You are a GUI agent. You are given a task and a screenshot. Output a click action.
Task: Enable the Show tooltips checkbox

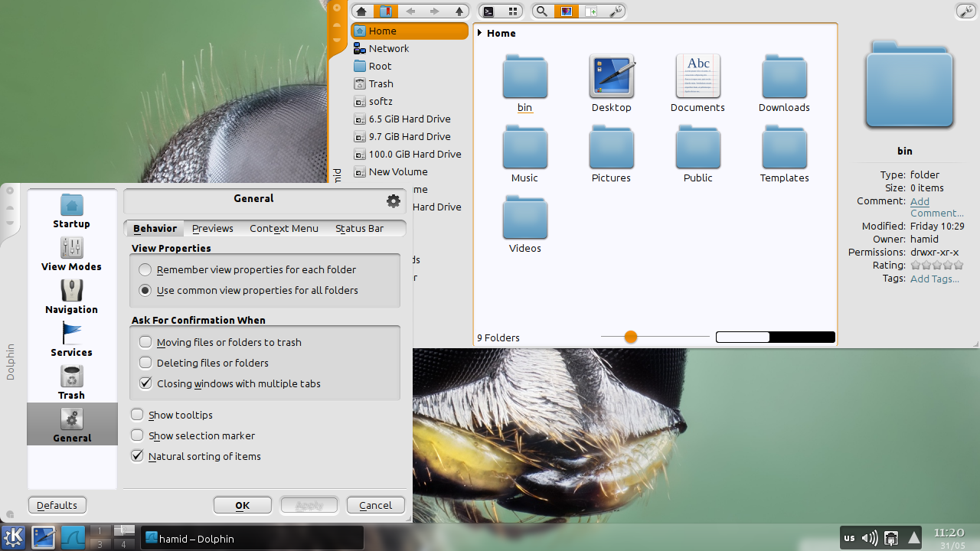[x=137, y=415]
